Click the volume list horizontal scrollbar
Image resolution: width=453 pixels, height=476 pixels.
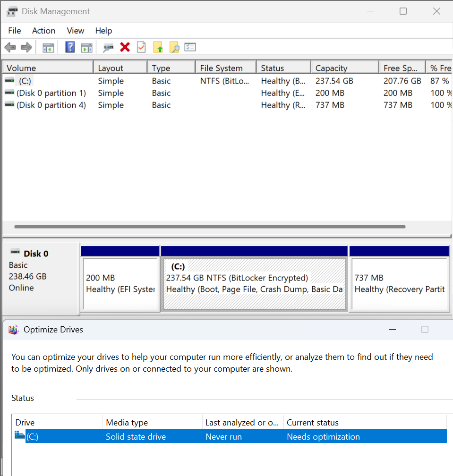[x=210, y=227]
